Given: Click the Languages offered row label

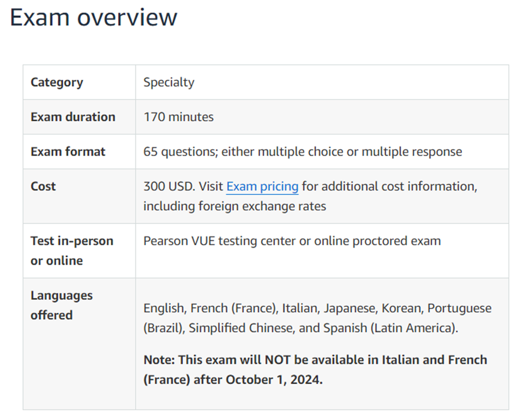Looking at the screenshot, I should (61, 305).
